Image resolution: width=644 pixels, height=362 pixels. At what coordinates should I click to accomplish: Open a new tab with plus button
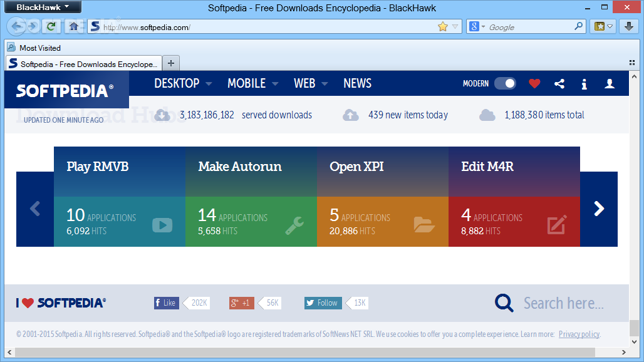coord(171,63)
